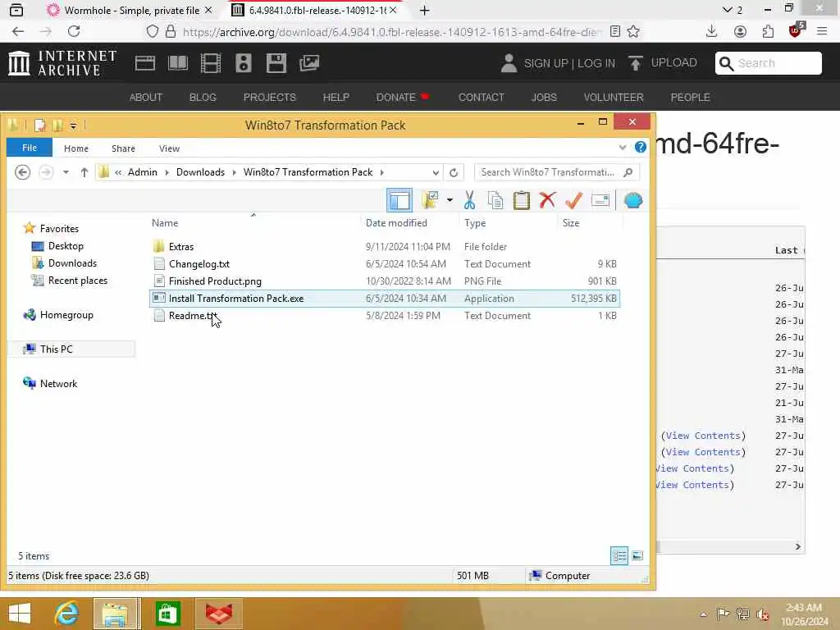The image size is (840, 630).
Task: Toggle reader view in address bar
Action: pyautogui.click(x=615, y=32)
